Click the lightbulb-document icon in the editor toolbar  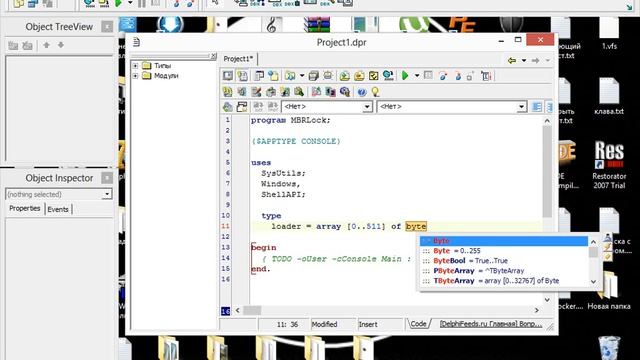point(242,76)
